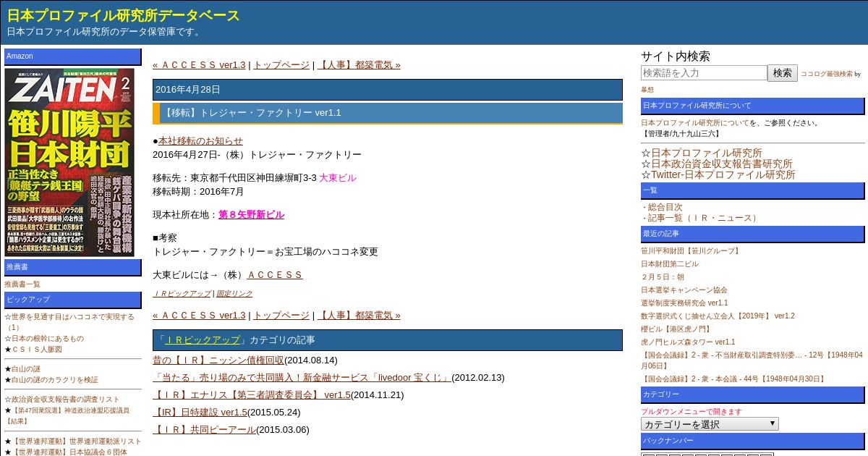
Task: Open the site title 日本プロファイル研究所データベース
Action: point(124,15)
